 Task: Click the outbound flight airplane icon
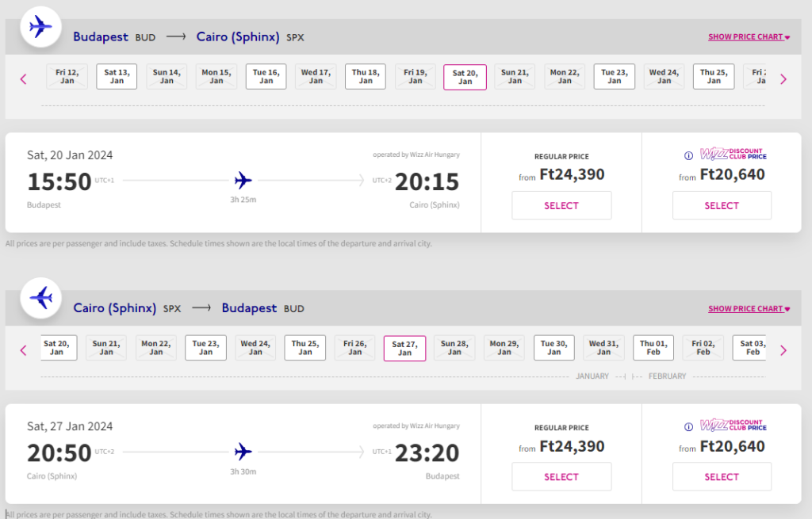[40, 27]
